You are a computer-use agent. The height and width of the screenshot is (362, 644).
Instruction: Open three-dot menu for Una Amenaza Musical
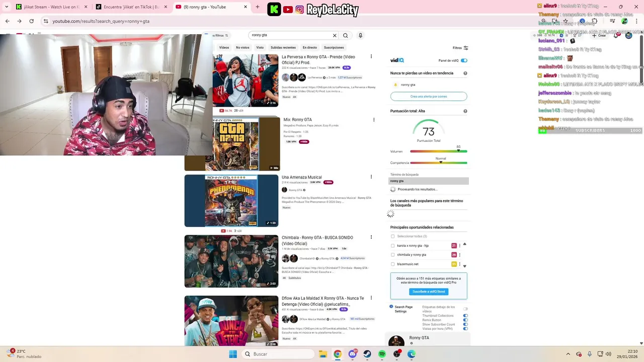click(x=371, y=177)
